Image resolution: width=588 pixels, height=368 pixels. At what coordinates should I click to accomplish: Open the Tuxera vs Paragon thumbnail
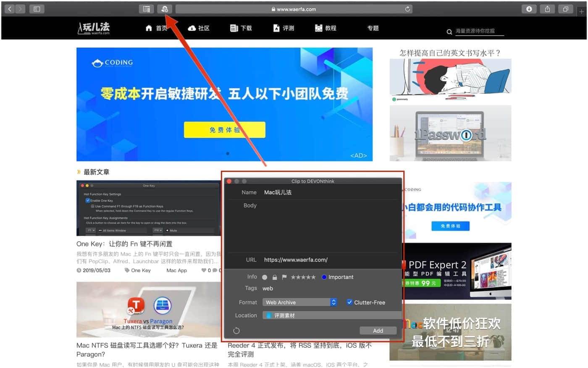tap(149, 310)
